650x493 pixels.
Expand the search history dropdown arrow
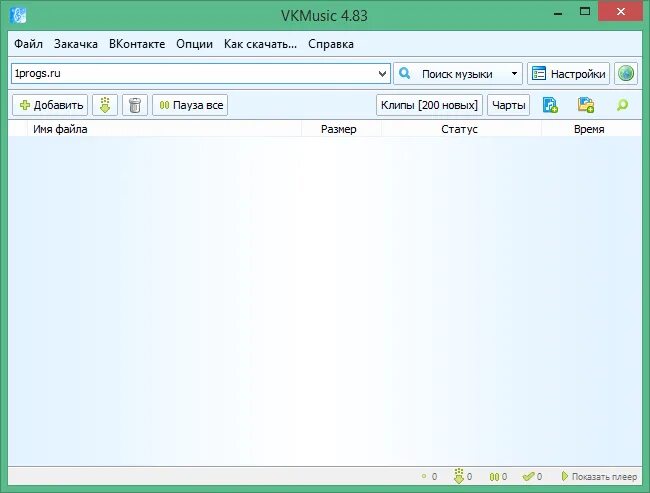point(382,74)
